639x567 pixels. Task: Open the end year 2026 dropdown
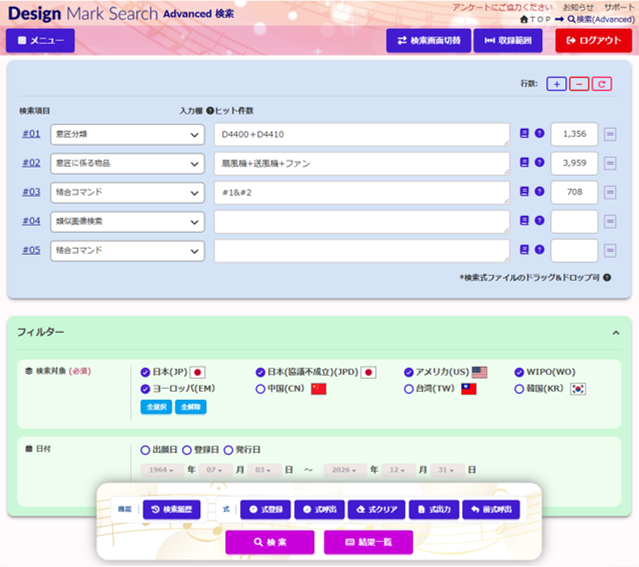pos(344,470)
